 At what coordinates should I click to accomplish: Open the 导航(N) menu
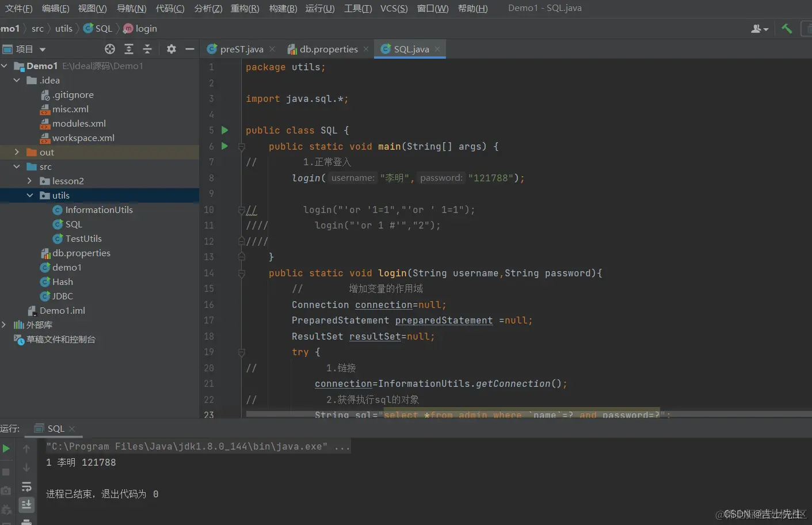[x=131, y=8]
